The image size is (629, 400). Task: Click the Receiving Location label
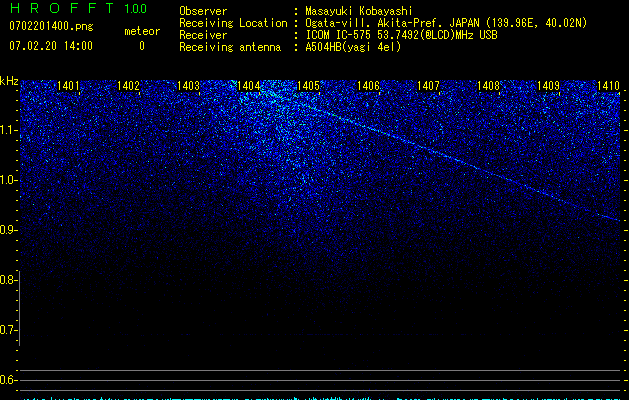[x=233, y=23]
